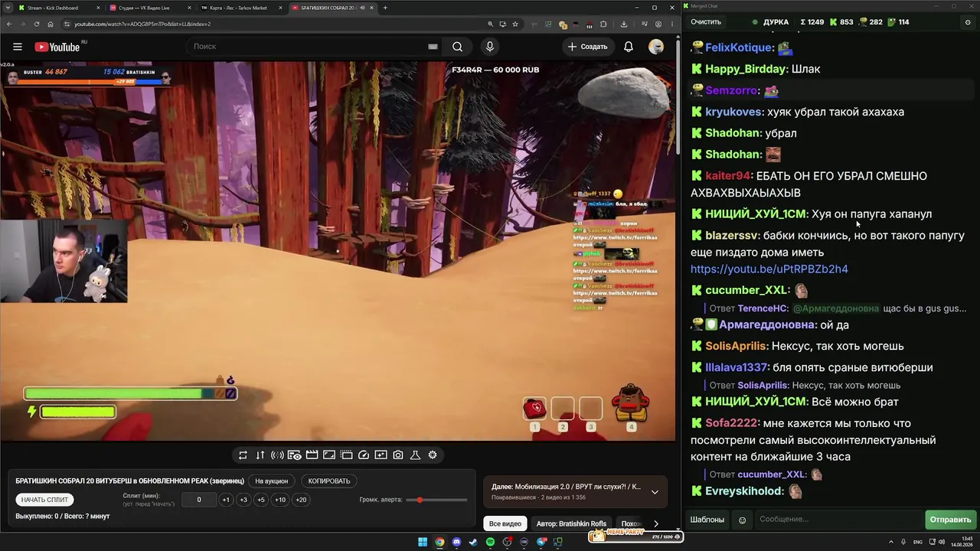This screenshot has height=551, width=980.
Task: Click the up-down arrows sort icon
Action: pos(260,455)
